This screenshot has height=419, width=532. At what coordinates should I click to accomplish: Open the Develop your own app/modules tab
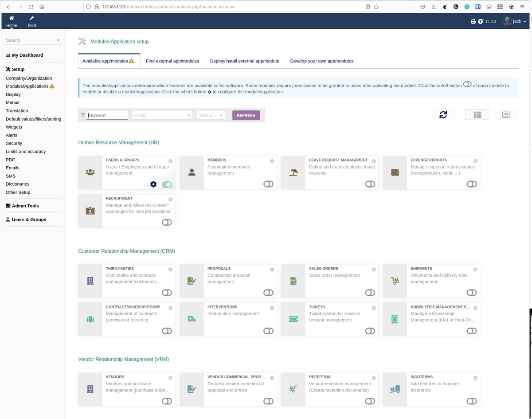click(x=321, y=61)
